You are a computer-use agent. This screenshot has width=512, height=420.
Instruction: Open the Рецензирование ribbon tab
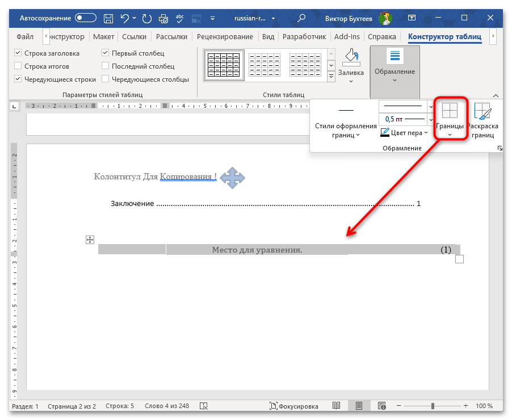(x=225, y=36)
